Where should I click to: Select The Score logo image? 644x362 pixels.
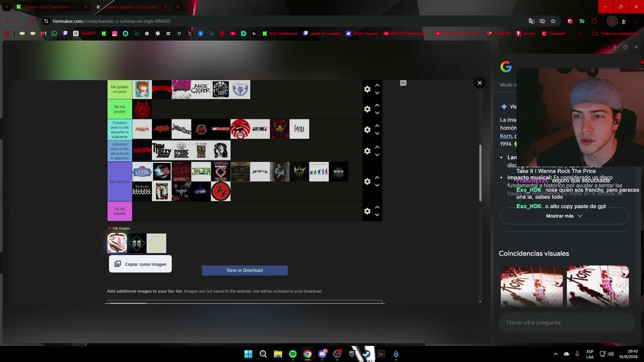coord(181,150)
